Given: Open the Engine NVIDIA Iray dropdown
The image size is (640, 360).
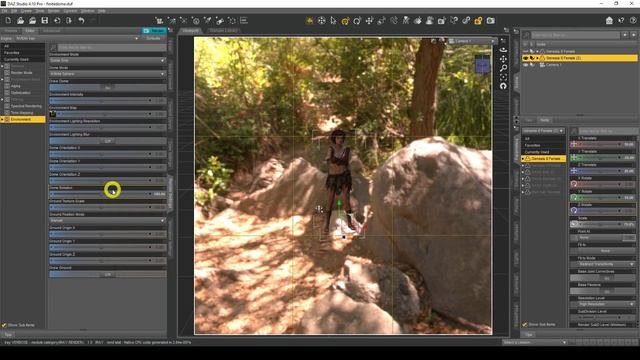Looking at the screenshot, I should point(76,38).
